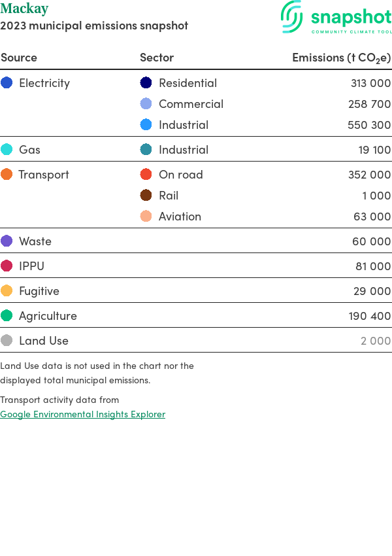This screenshot has width=392, height=556.
Task: Click the purple Waste source dot
Action: (7, 241)
